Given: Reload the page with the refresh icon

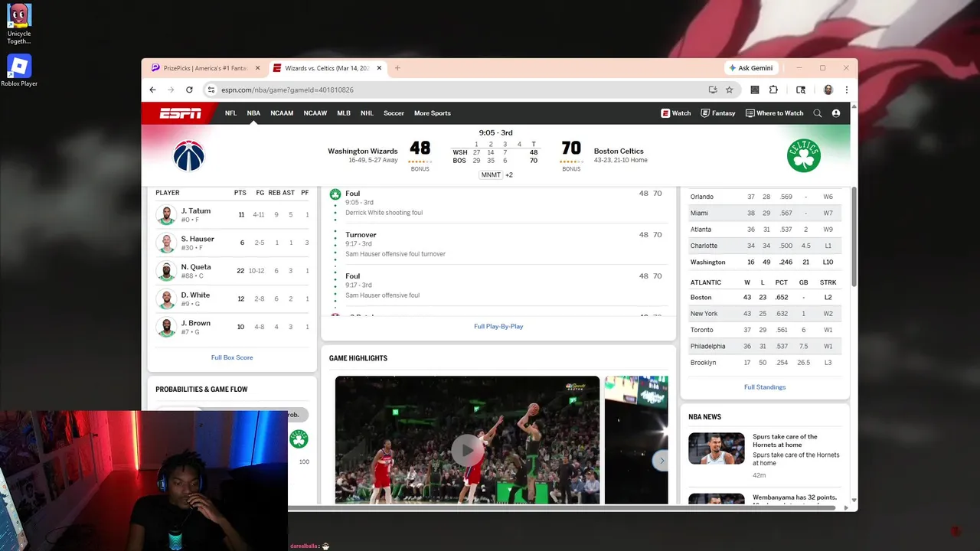Looking at the screenshot, I should [x=189, y=90].
